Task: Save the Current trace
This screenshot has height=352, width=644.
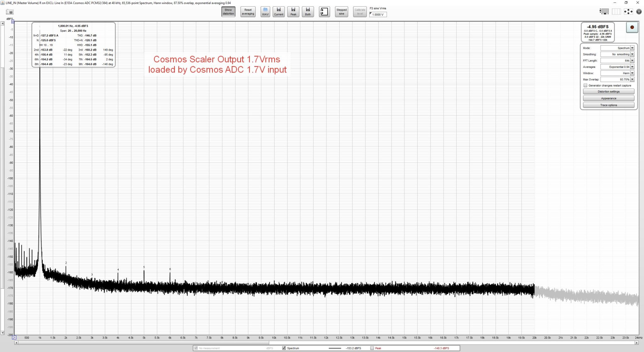Action: (279, 12)
